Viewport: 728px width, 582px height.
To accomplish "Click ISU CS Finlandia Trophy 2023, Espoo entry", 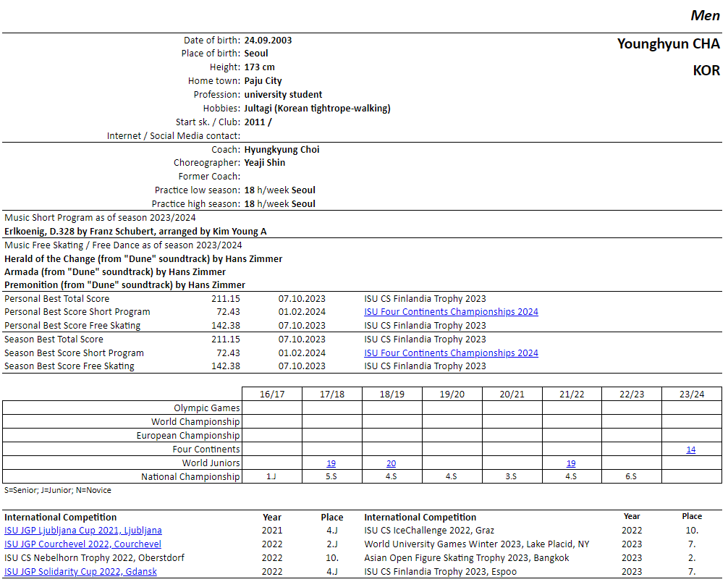I will coord(440,572).
